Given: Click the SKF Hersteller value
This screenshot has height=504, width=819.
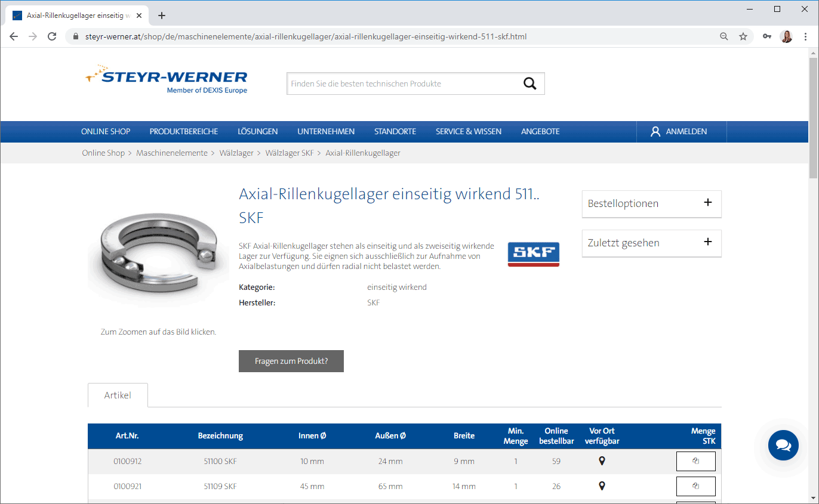Looking at the screenshot, I should pyautogui.click(x=374, y=302).
